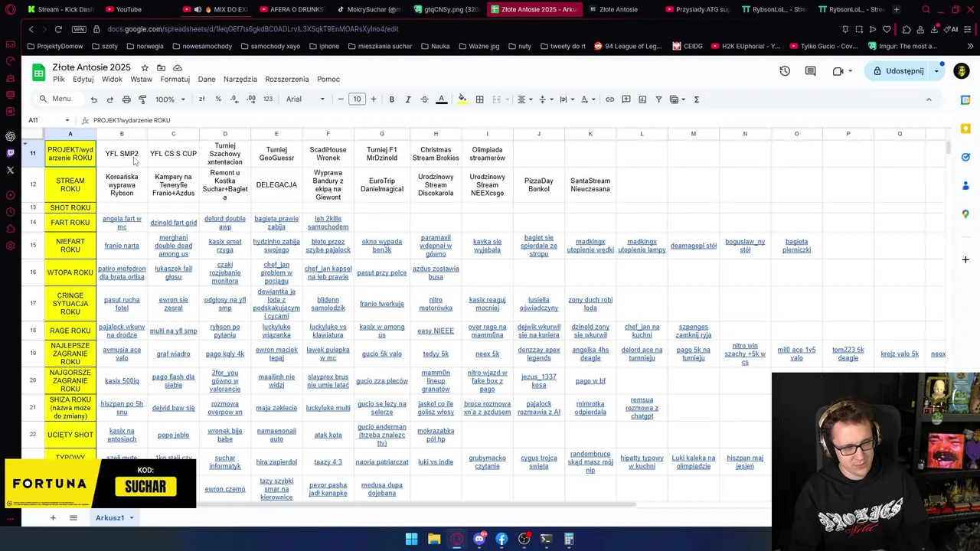980x551 pixels.
Task: Select column header E
Action: point(276,134)
